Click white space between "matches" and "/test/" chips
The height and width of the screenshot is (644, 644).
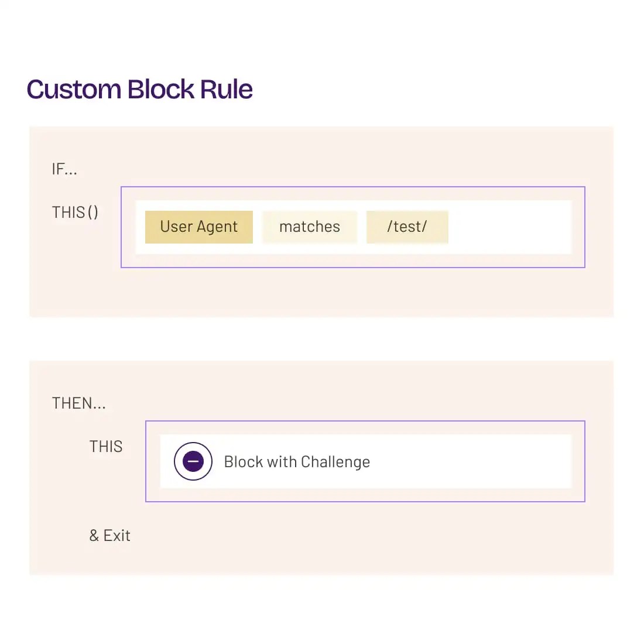click(x=362, y=227)
